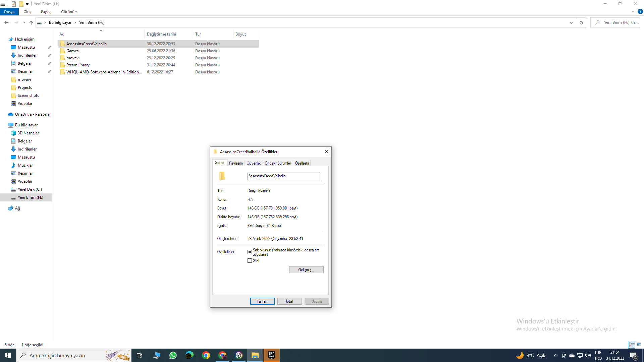
Task: Expand the ribbon with chevron arrow
Action: pyautogui.click(x=633, y=11)
